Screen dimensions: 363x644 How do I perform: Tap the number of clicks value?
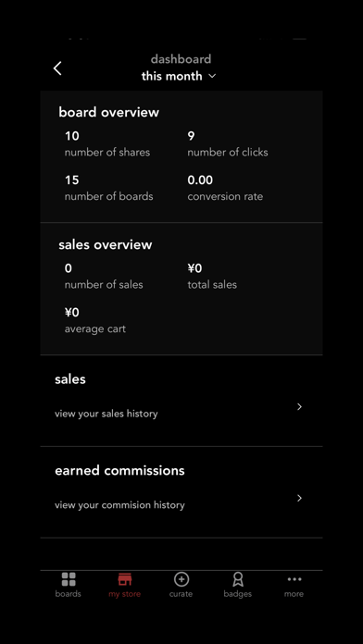pyautogui.click(x=191, y=136)
